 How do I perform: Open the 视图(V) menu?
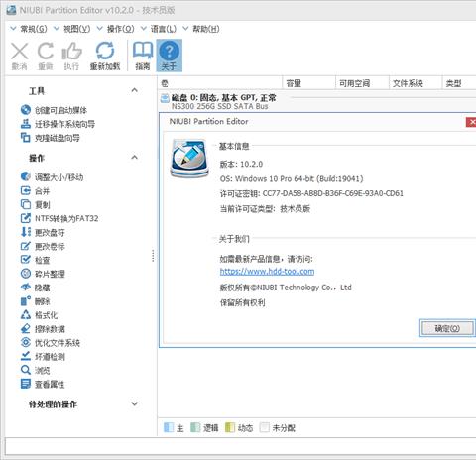pos(71,29)
